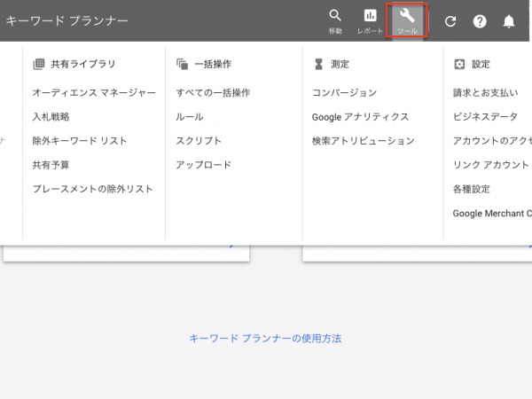
Task: Click the 共有ライブラリ column heading
Action: click(x=83, y=64)
